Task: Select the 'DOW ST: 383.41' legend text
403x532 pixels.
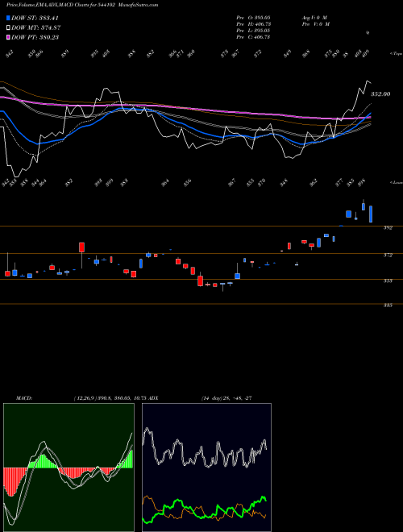Action: tap(35, 18)
